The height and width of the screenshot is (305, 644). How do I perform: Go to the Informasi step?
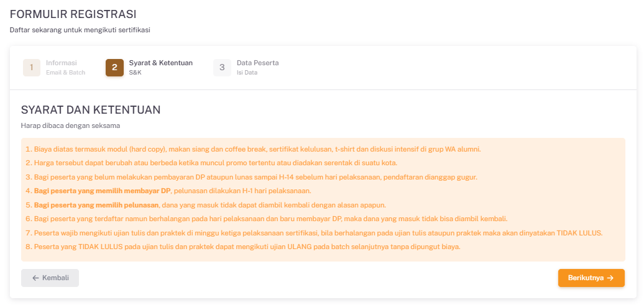click(x=61, y=63)
